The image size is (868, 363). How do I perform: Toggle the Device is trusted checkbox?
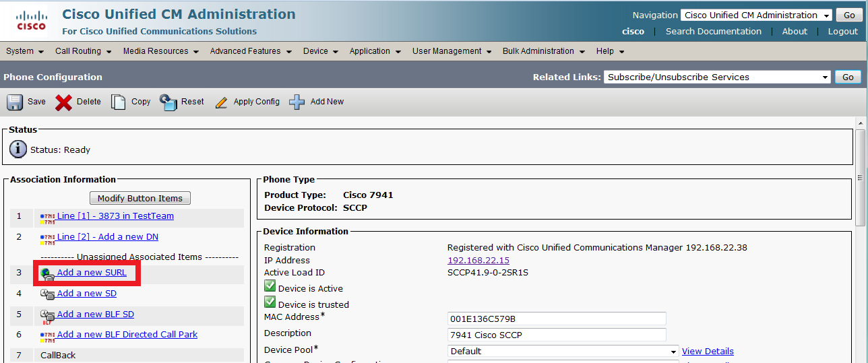pyautogui.click(x=270, y=302)
